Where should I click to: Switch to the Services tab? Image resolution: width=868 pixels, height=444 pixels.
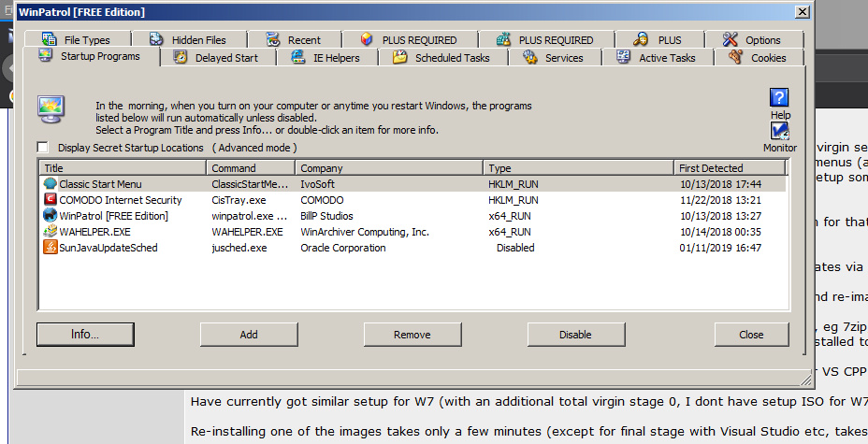[x=554, y=58]
